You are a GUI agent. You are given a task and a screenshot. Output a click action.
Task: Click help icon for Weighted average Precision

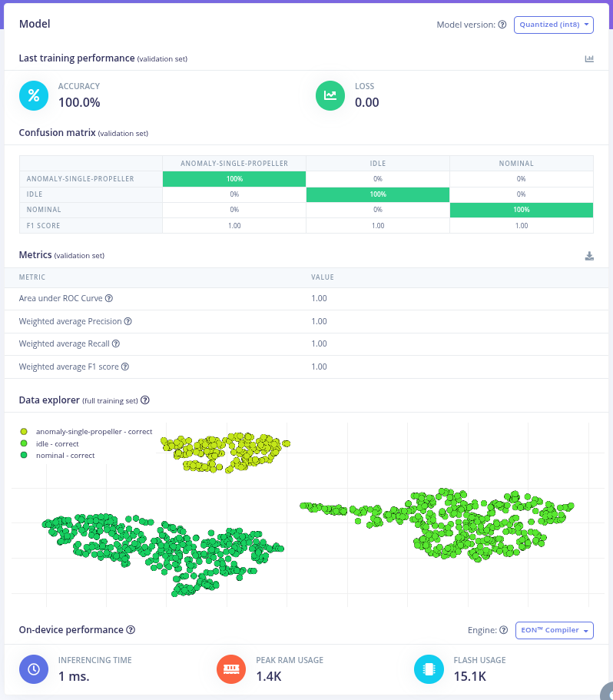128,321
